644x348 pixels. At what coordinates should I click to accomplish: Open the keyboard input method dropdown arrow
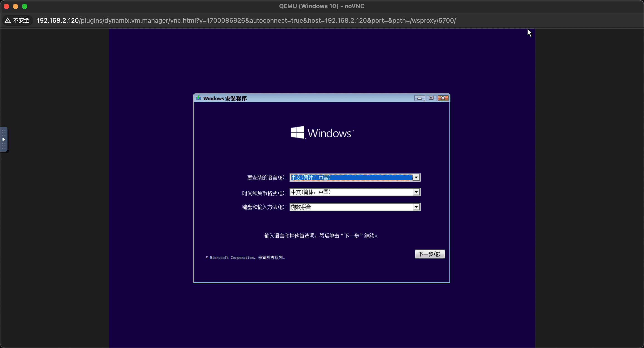[416, 207]
